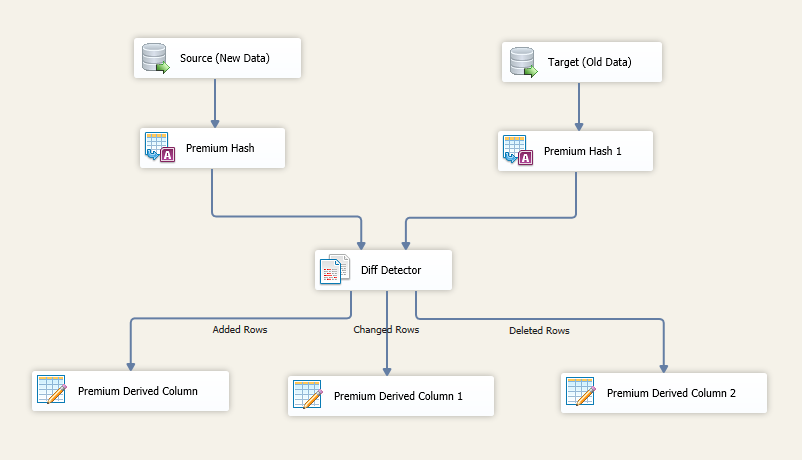The image size is (802, 460).
Task: Click the Target (Old Data) database icon
Action: (523, 63)
